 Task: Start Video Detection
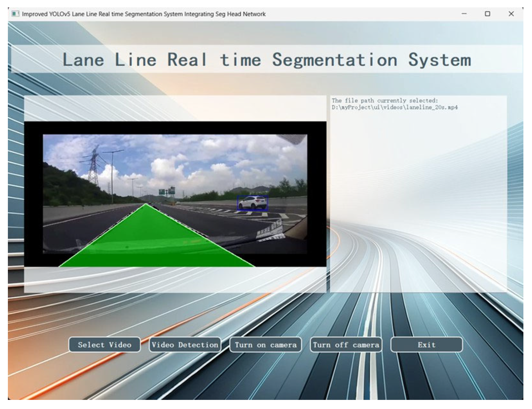pos(185,345)
